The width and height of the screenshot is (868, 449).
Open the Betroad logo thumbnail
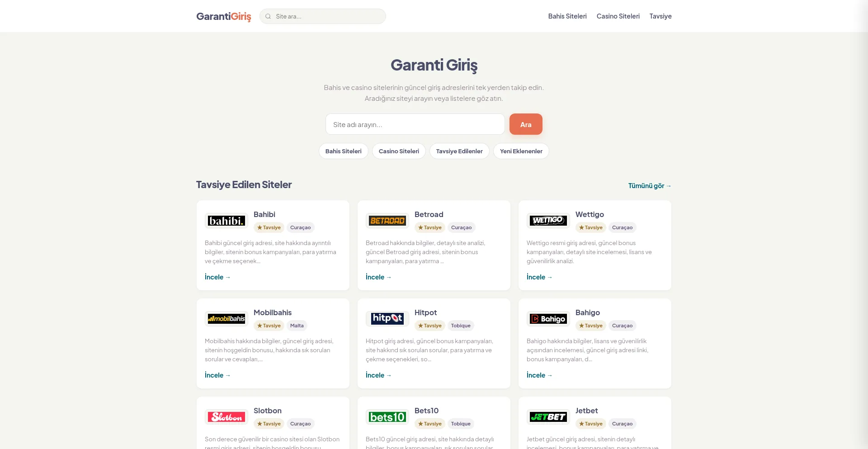pyautogui.click(x=387, y=221)
